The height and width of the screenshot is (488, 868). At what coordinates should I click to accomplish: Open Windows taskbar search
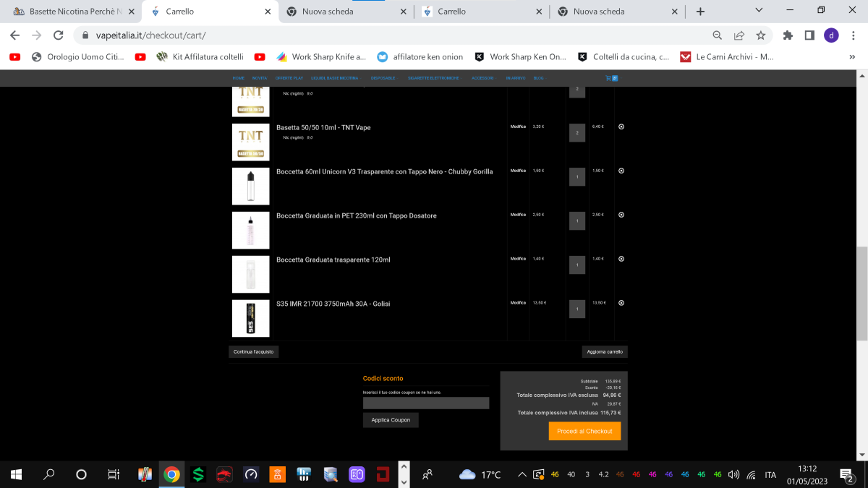tap(49, 475)
